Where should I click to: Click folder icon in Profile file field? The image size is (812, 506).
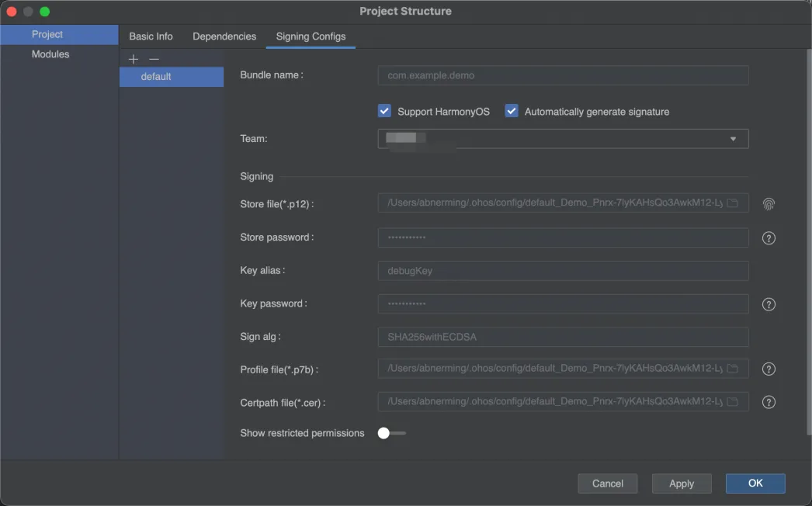point(732,369)
